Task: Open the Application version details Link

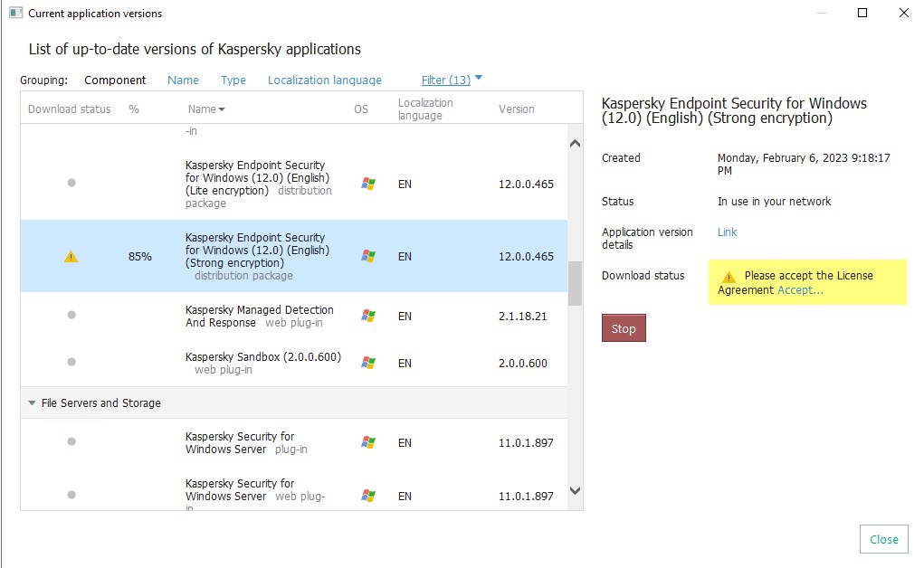Action: click(x=727, y=232)
